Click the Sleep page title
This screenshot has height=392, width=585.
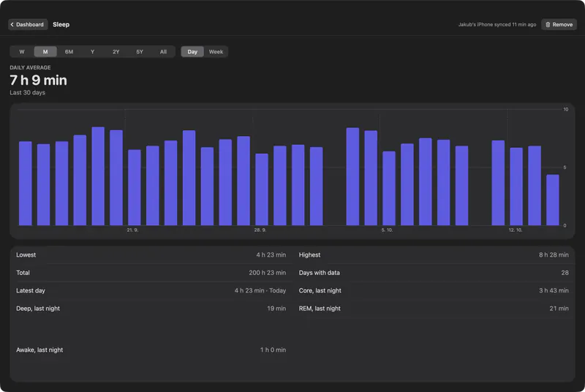pos(61,25)
